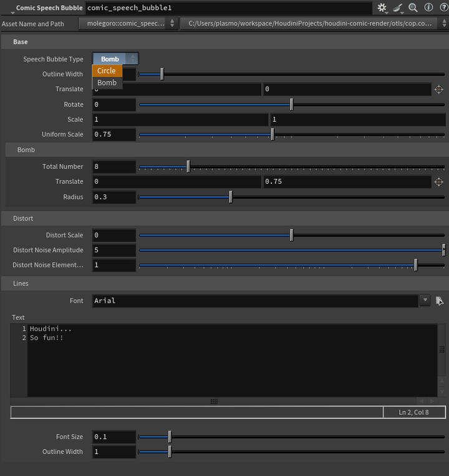Screen dimensions: 449x476
Task: Open the node info icon
Action: click(x=428, y=7)
